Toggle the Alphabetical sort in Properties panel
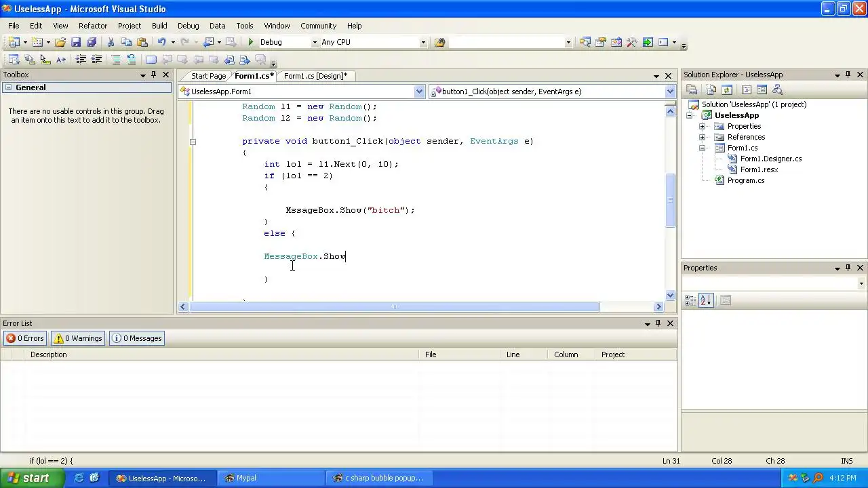Viewport: 868px width, 488px height. pos(706,300)
